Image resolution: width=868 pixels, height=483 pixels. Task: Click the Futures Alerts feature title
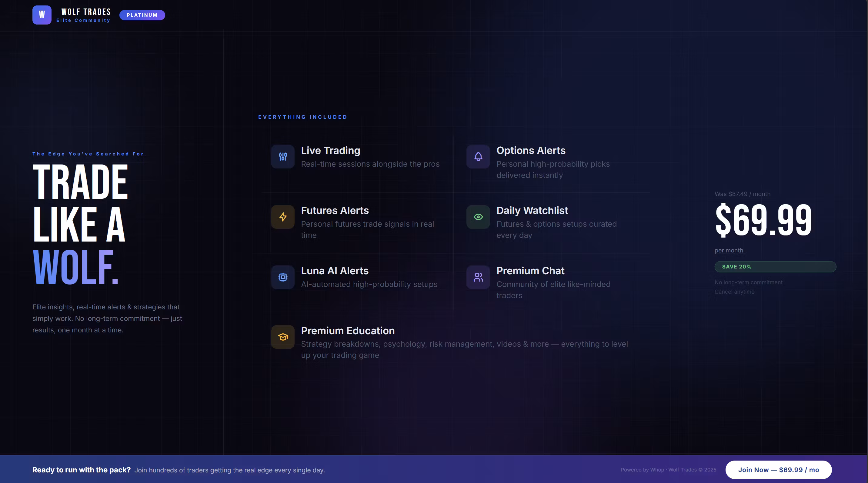335,211
